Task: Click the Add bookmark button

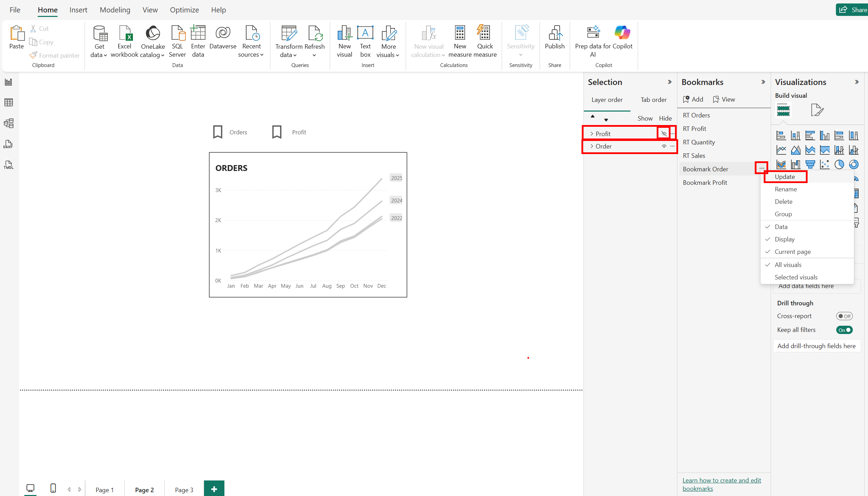Action: pos(693,99)
